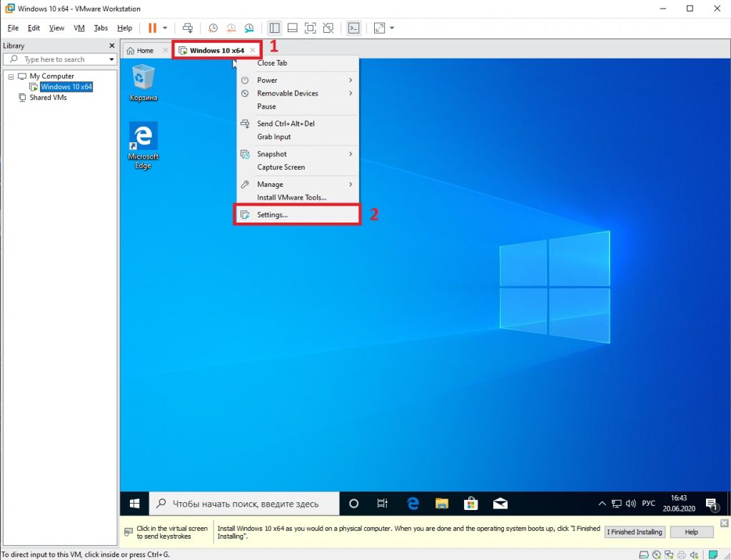The width and height of the screenshot is (731, 560).
Task: Launch Edge from the guest taskbar
Action: pyautogui.click(x=413, y=504)
